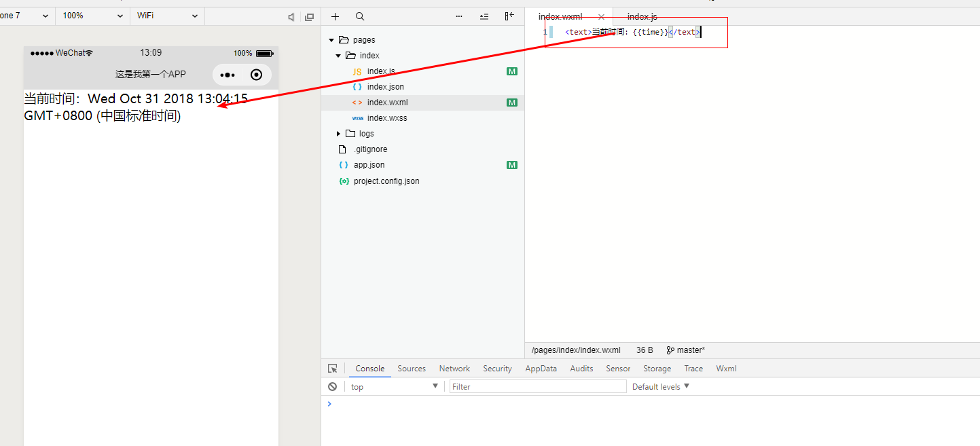The width and height of the screenshot is (980, 446).
Task: Click the plus icon to add new file
Action: point(335,16)
